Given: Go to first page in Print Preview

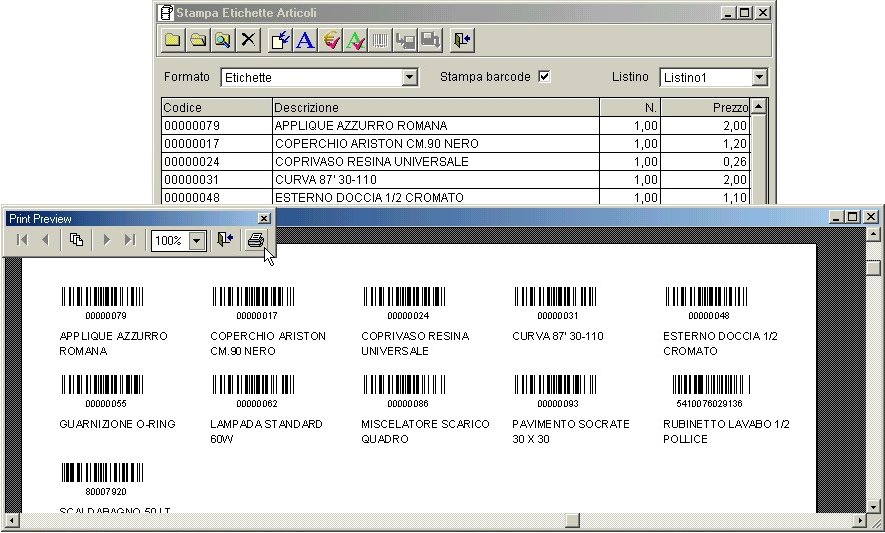Looking at the screenshot, I should [22, 240].
